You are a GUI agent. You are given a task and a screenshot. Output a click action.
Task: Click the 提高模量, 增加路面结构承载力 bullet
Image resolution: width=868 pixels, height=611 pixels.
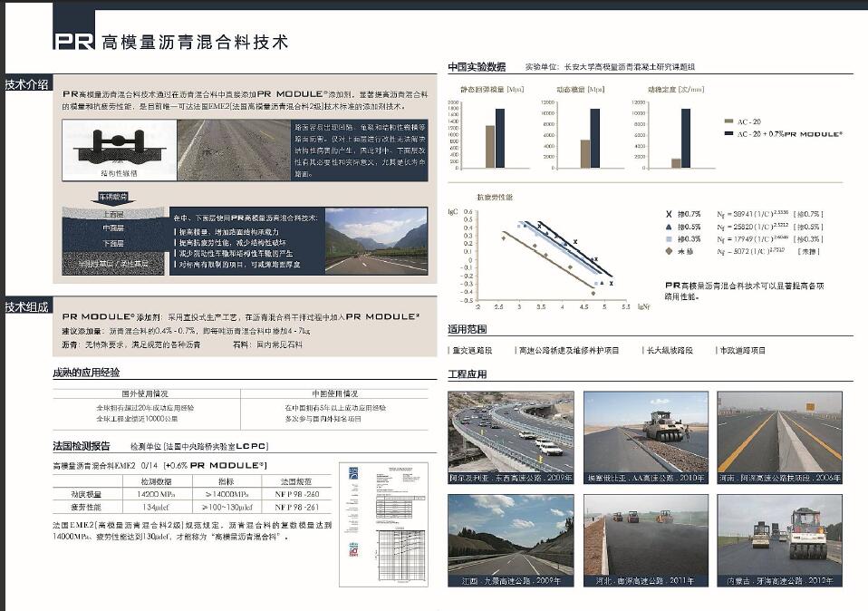[227, 232]
